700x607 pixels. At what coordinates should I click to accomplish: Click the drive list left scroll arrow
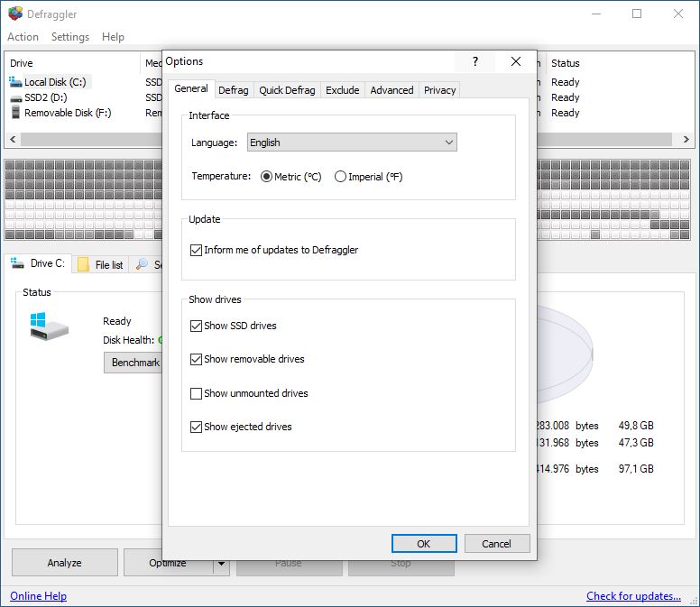13,139
